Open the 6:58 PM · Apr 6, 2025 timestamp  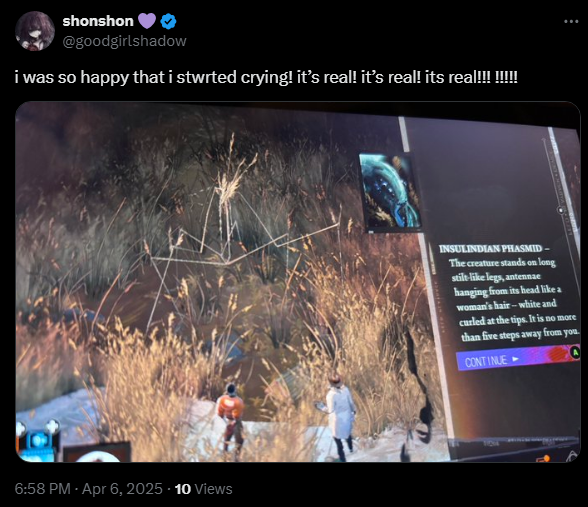click(88, 489)
